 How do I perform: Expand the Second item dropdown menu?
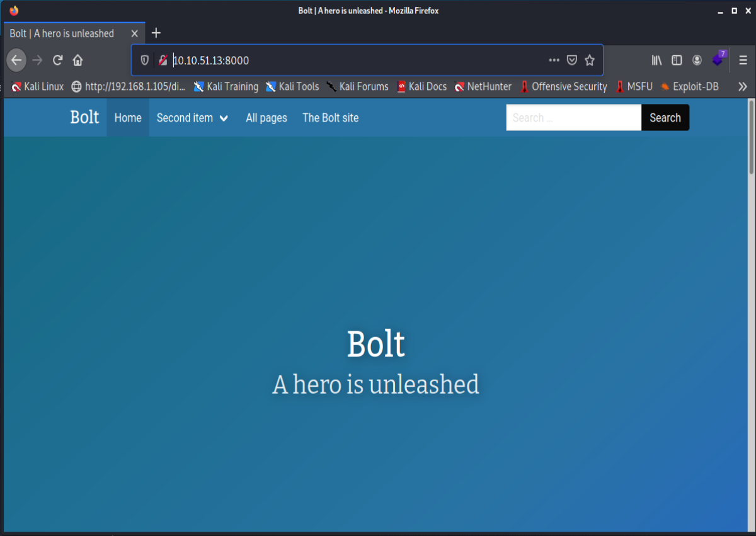tap(192, 118)
